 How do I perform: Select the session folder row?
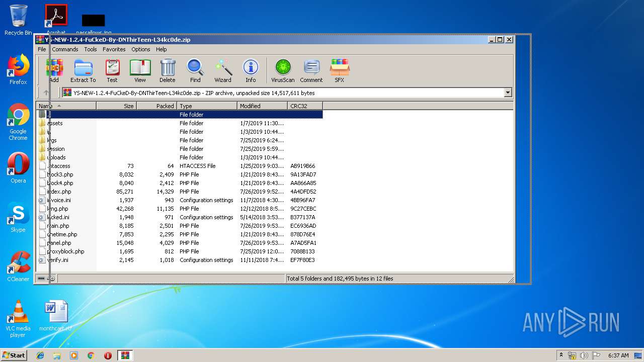pyautogui.click(x=180, y=149)
